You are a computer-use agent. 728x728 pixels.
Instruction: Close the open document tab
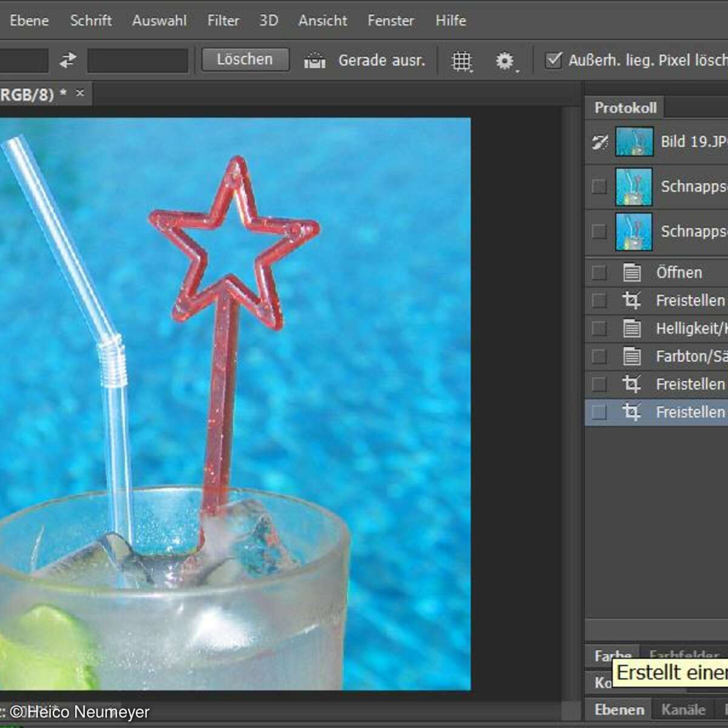80,93
